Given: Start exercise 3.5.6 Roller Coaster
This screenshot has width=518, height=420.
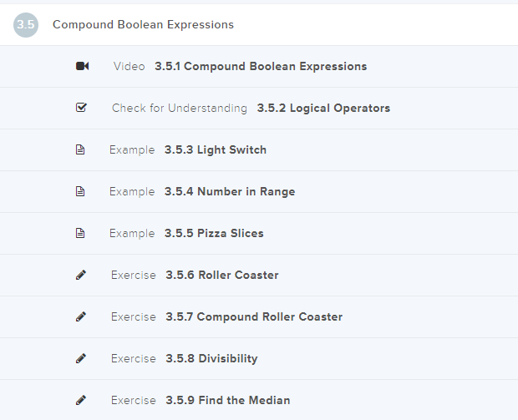Looking at the screenshot, I should pos(221,276).
